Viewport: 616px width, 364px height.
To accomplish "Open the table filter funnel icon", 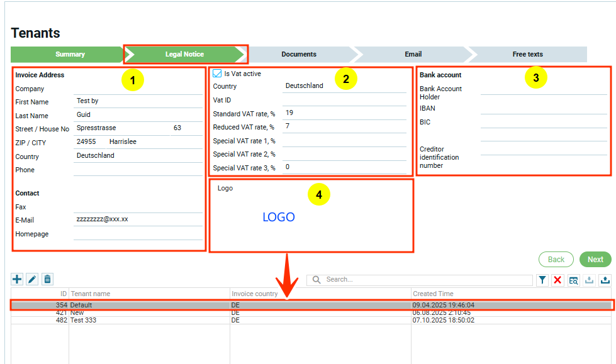I will 542,280.
